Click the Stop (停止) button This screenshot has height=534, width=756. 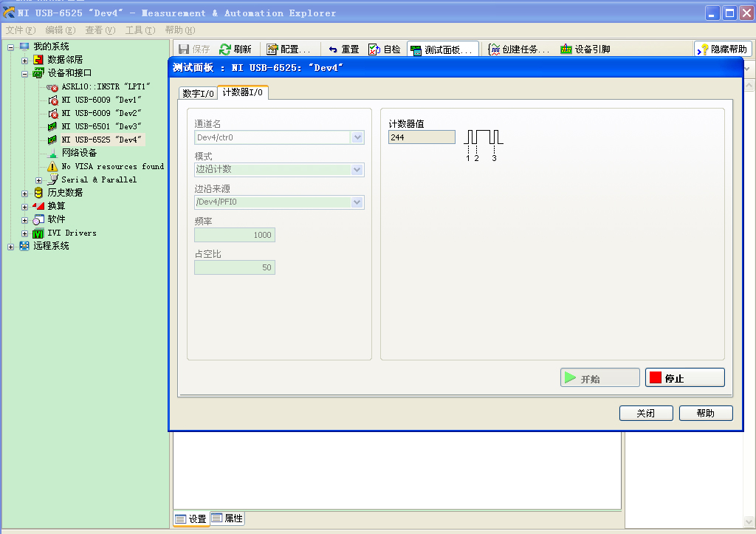tap(684, 377)
